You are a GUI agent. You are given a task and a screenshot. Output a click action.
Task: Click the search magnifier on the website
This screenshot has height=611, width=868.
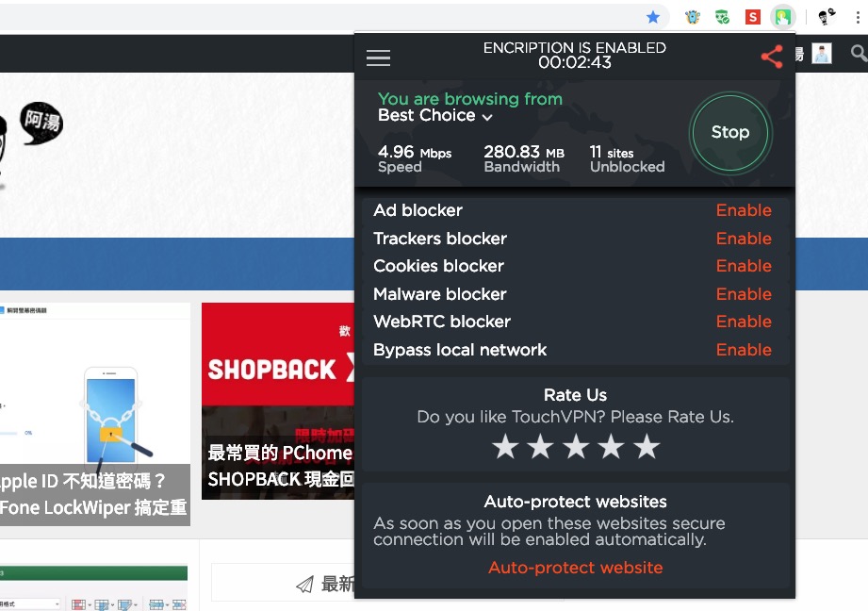coord(859,53)
